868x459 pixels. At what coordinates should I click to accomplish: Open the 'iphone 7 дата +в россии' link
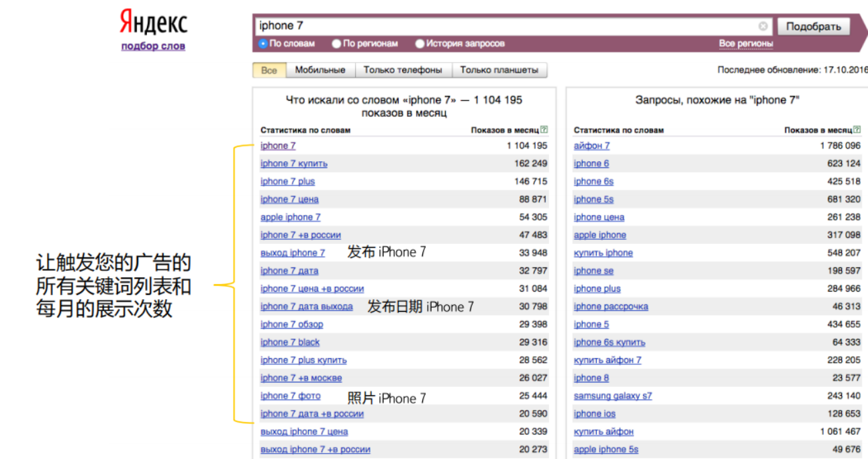tap(312, 414)
